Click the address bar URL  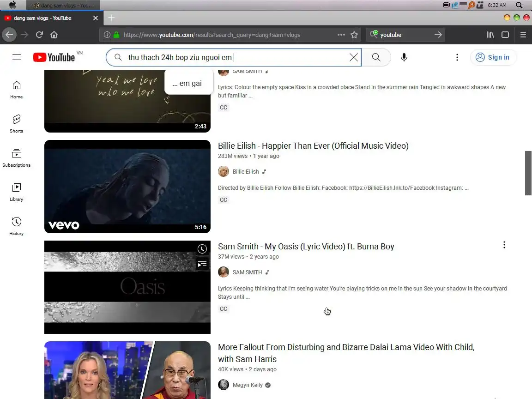pyautogui.click(x=212, y=35)
